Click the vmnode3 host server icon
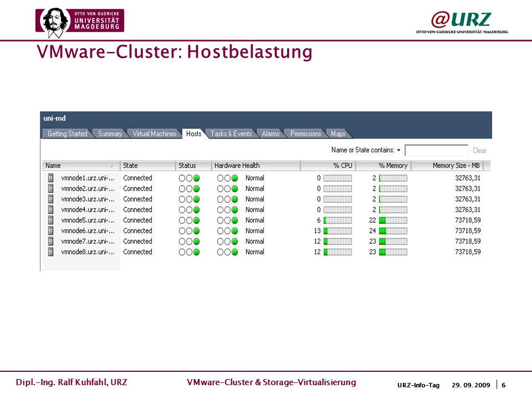The image size is (532, 399). (x=51, y=199)
